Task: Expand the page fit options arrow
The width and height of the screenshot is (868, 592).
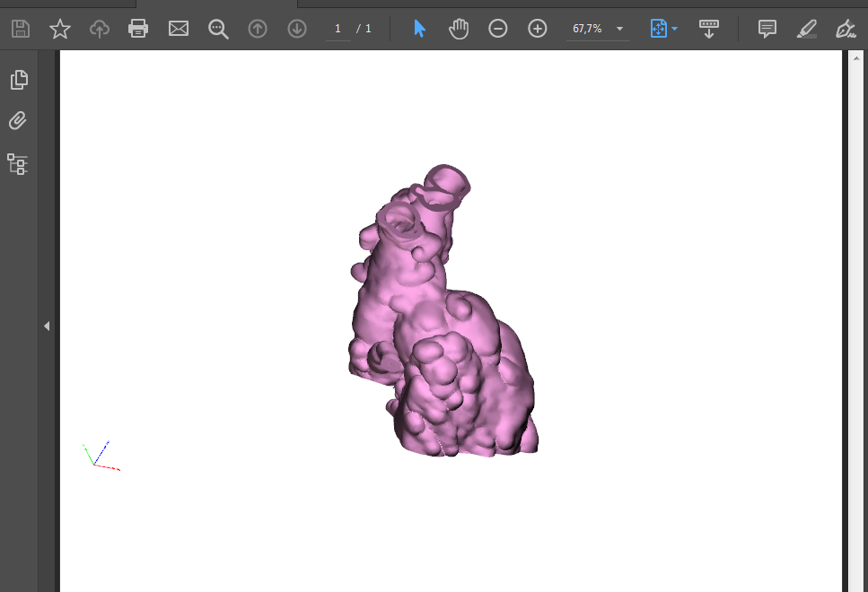Action: 674,28
